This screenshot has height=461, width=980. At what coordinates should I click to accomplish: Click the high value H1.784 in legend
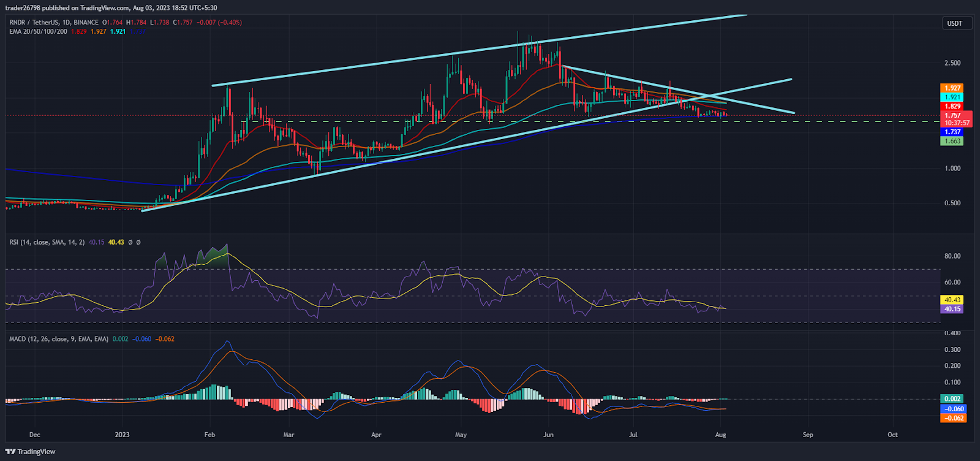[136, 22]
